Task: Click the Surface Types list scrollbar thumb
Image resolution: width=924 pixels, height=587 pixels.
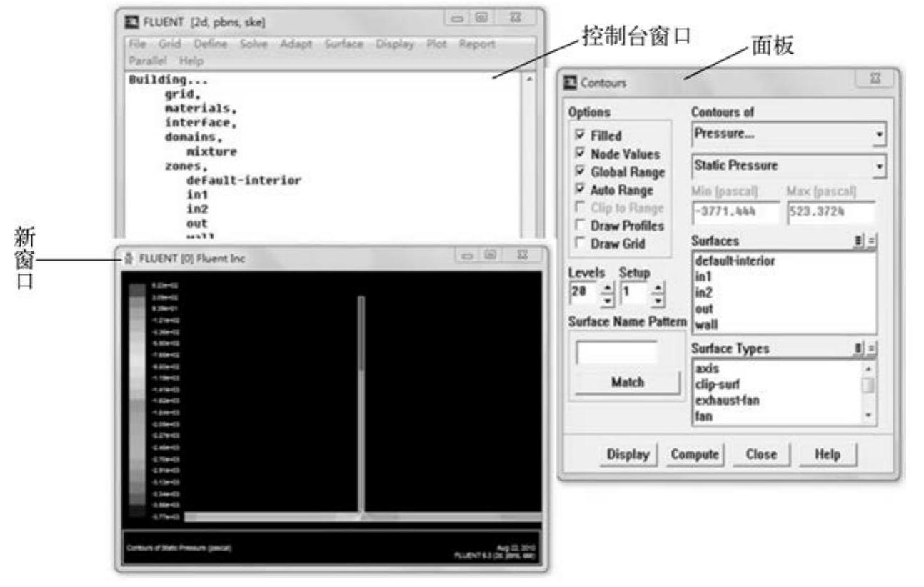Action: (x=868, y=386)
